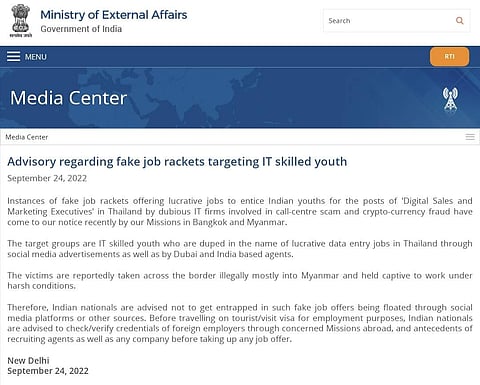The height and width of the screenshot is (385, 480).
Task: Click the paragraph starting with Therefore, Indian nationals
Action: [x=240, y=323]
